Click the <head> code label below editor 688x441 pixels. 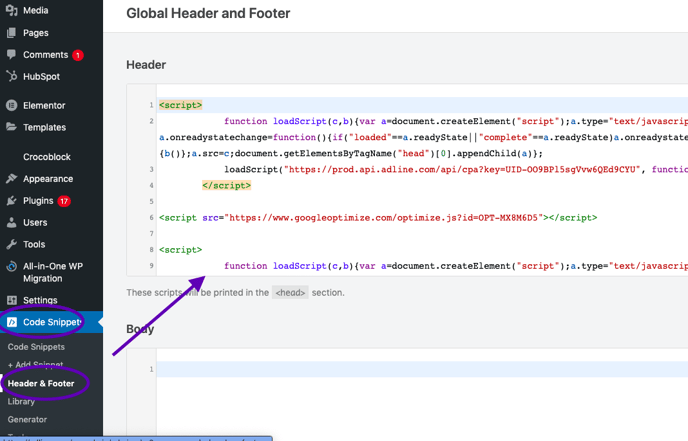290,292
